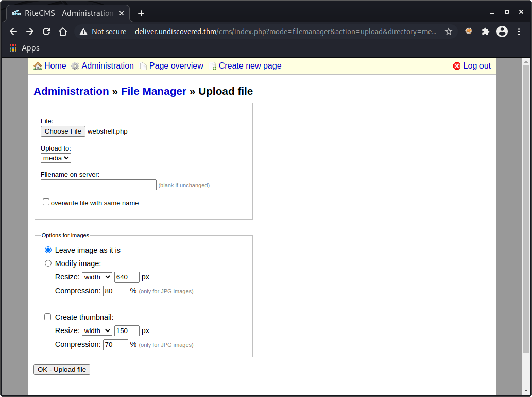The width and height of the screenshot is (532, 397).
Task: Open the extensions puzzle piece icon
Action: [x=485, y=31]
